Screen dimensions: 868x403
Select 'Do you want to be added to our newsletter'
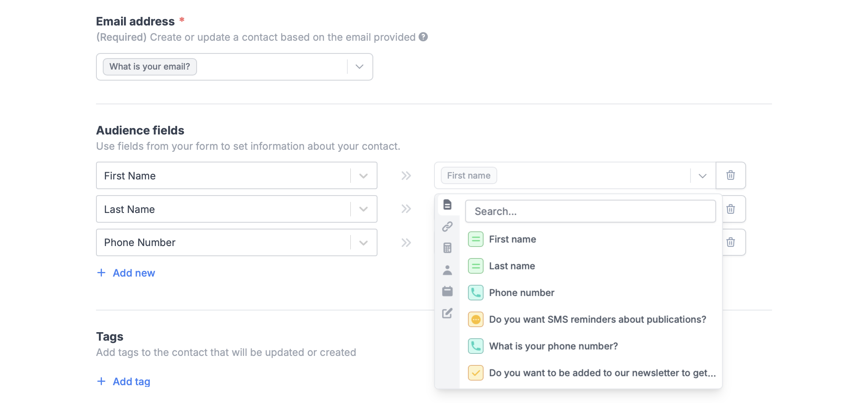[x=601, y=373]
